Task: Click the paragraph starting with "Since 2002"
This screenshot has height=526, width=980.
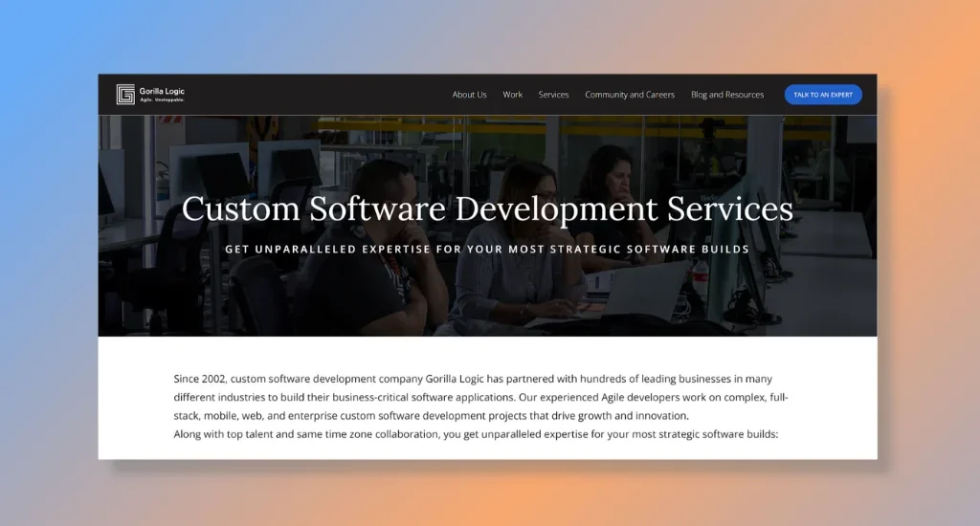Action: pyautogui.click(x=480, y=397)
